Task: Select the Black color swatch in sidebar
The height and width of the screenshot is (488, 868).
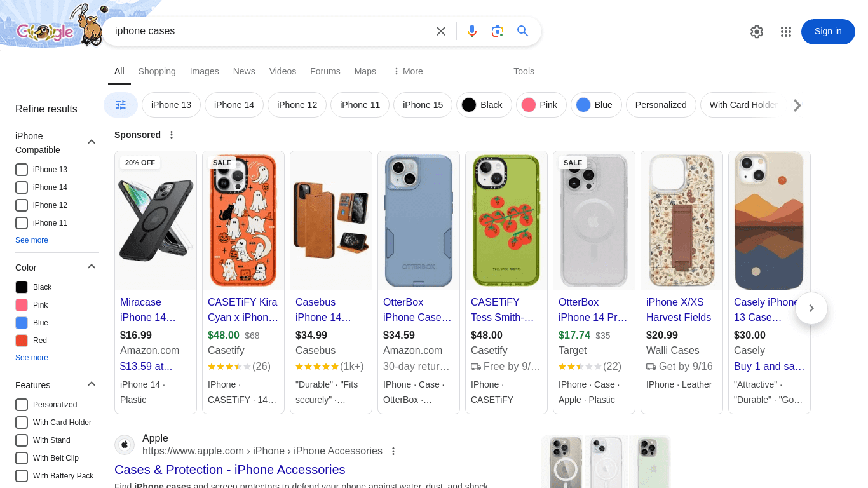Action: coord(22,287)
